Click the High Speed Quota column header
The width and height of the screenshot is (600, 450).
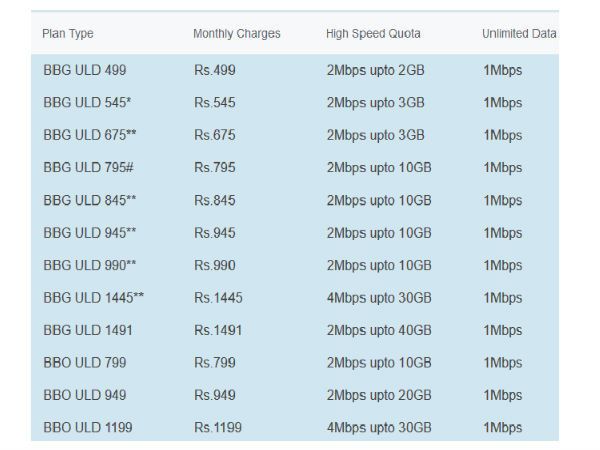373,34
